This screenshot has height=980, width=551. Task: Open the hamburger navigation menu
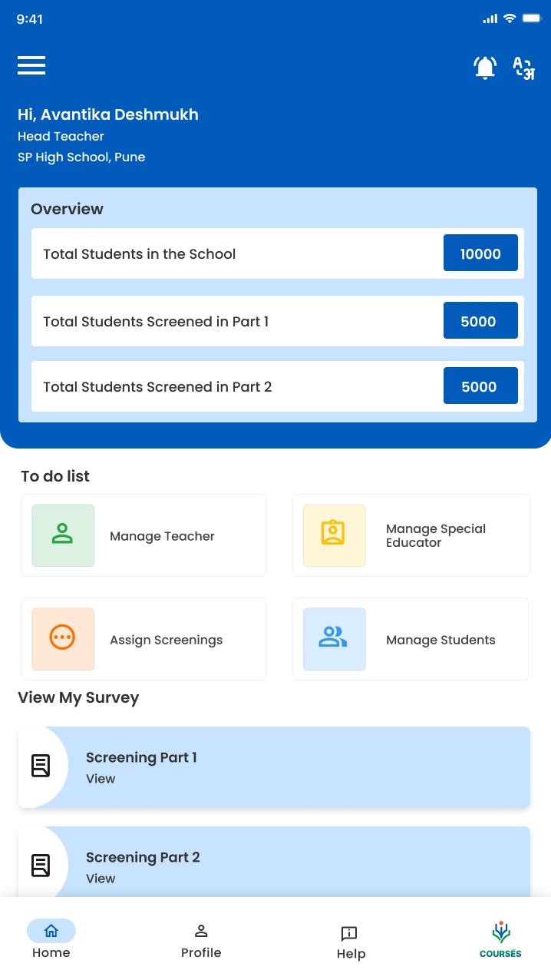coord(31,65)
